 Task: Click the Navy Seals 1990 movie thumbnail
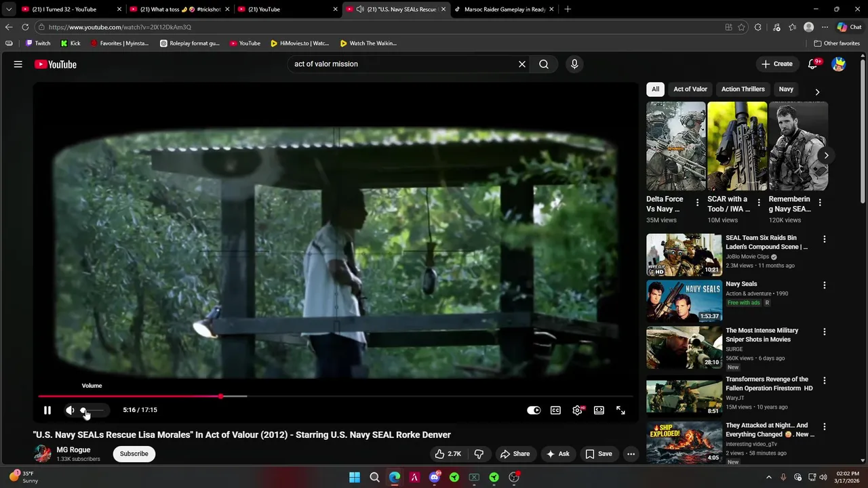684,300
